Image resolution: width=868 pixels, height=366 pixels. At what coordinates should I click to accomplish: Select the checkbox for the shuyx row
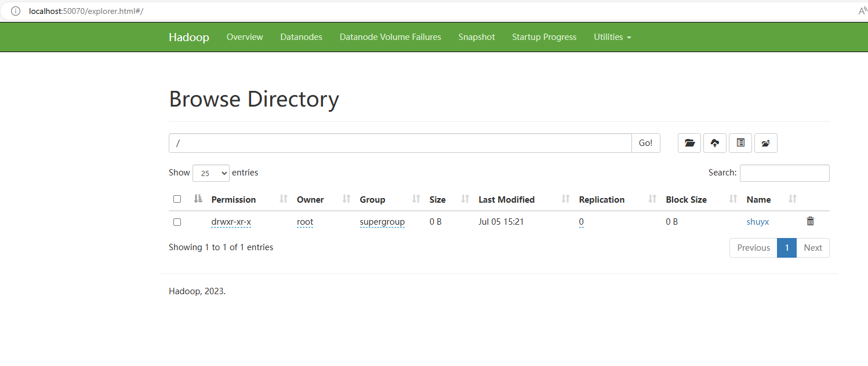[177, 222]
